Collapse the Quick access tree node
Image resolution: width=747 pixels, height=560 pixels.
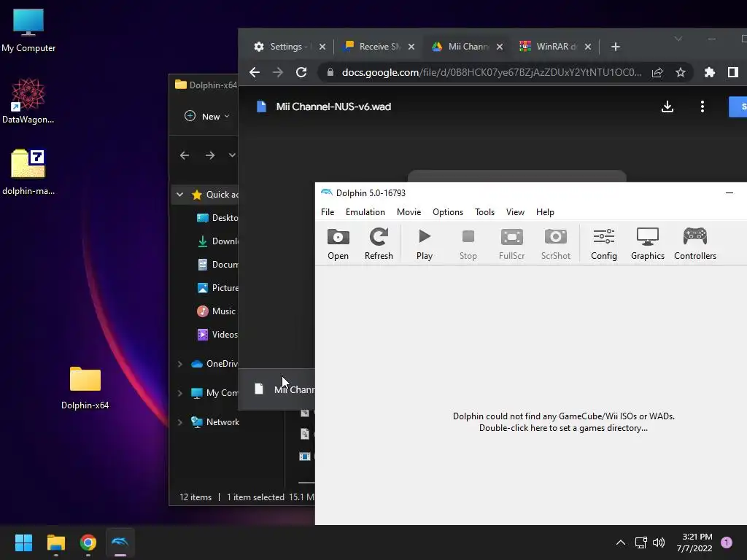[x=179, y=194]
